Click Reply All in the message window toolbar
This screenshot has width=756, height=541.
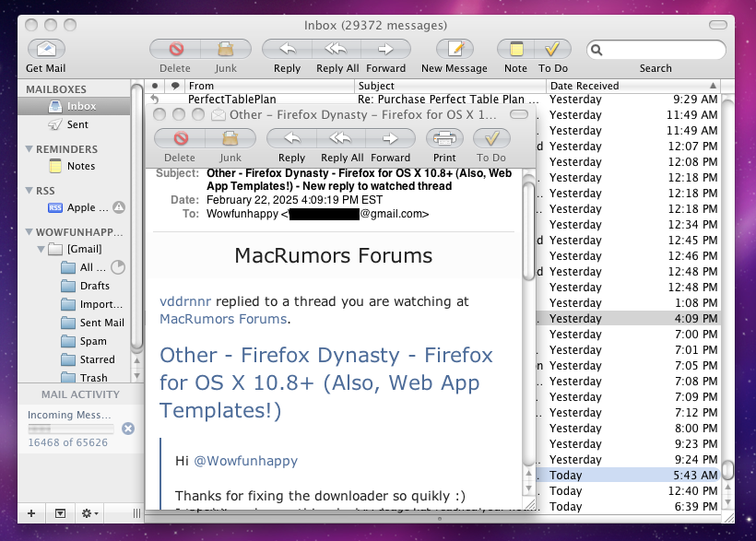pos(341,138)
